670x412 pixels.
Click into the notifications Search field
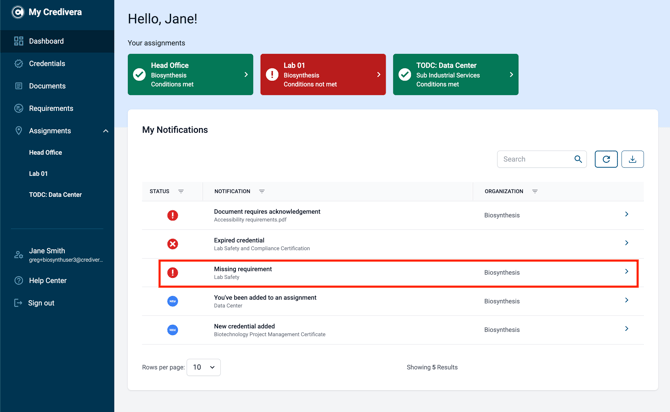pyautogui.click(x=537, y=159)
